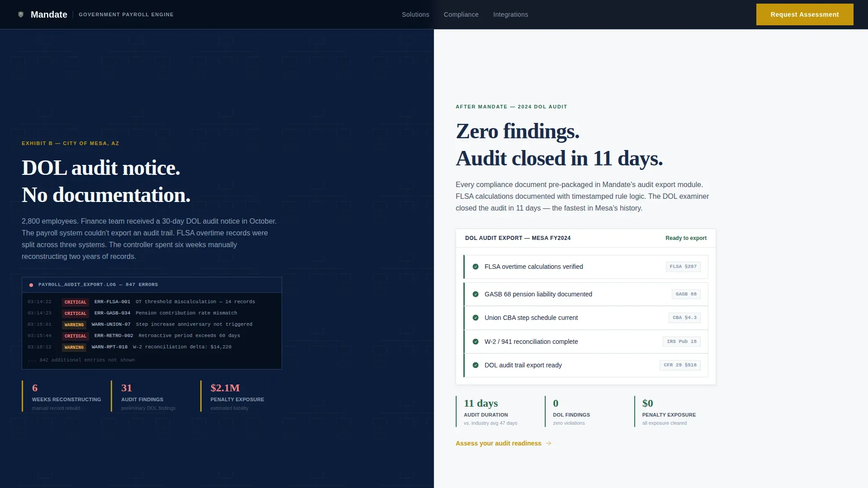Click the GOVERNMENT PAYROLL ENGINE tagline

[x=126, y=14]
